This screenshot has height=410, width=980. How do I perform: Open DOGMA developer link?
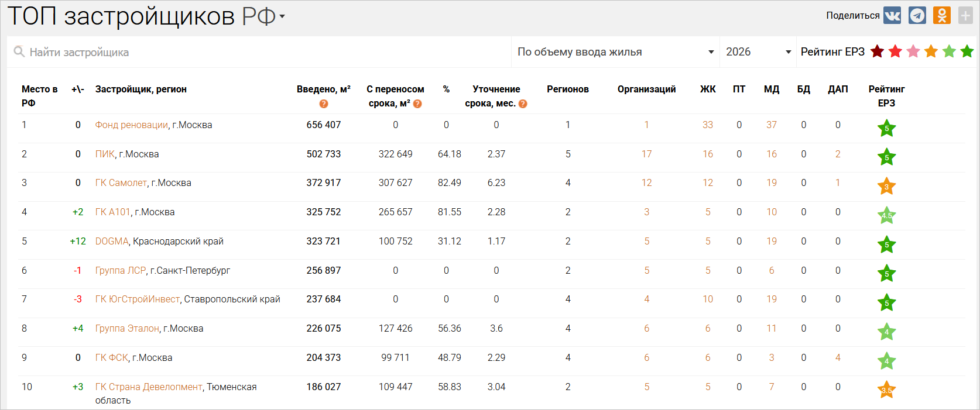coord(112,241)
